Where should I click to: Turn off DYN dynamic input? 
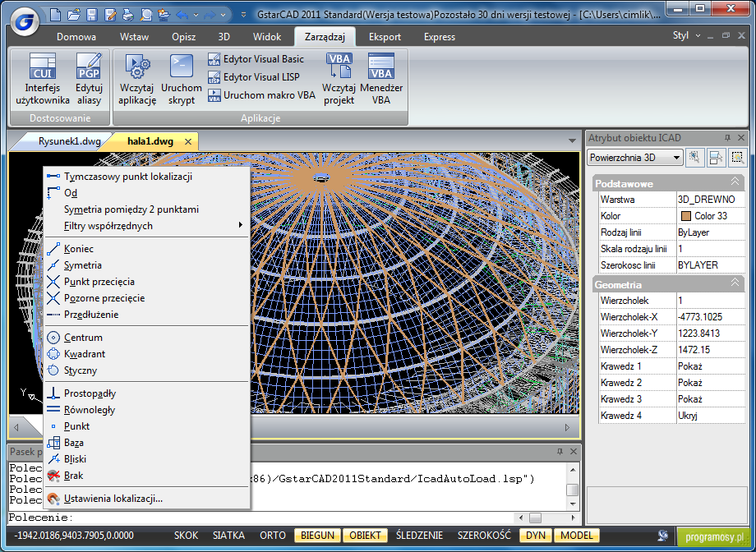pos(536,536)
